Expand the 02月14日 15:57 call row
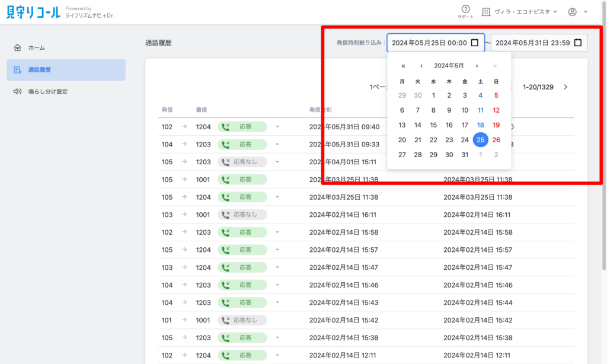607x364 pixels. [x=277, y=250]
